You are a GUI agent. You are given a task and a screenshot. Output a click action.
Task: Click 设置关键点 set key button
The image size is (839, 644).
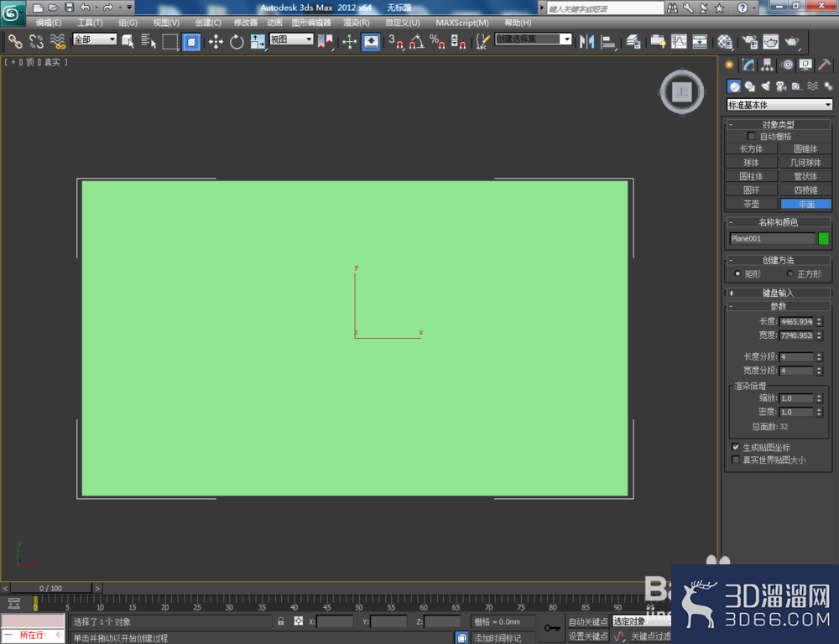588,636
